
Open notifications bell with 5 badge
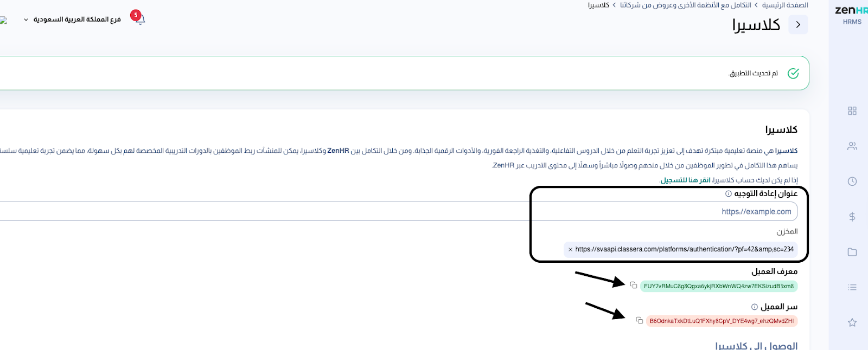[139, 18]
